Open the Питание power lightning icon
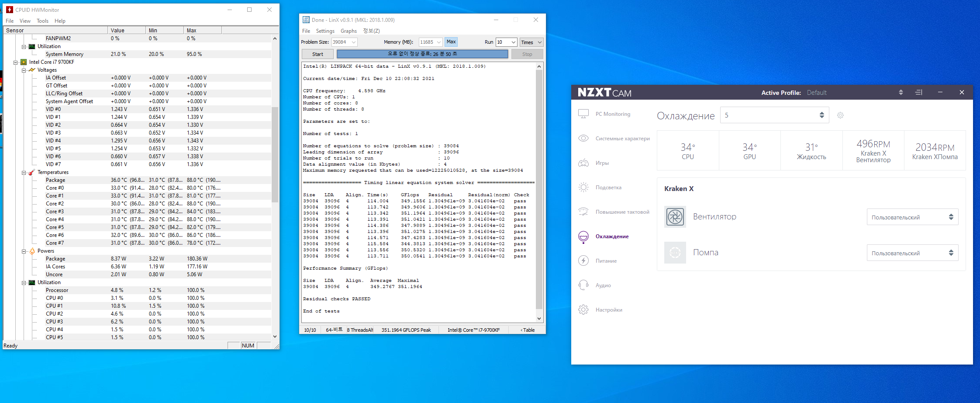This screenshot has width=980, height=403. (x=583, y=261)
